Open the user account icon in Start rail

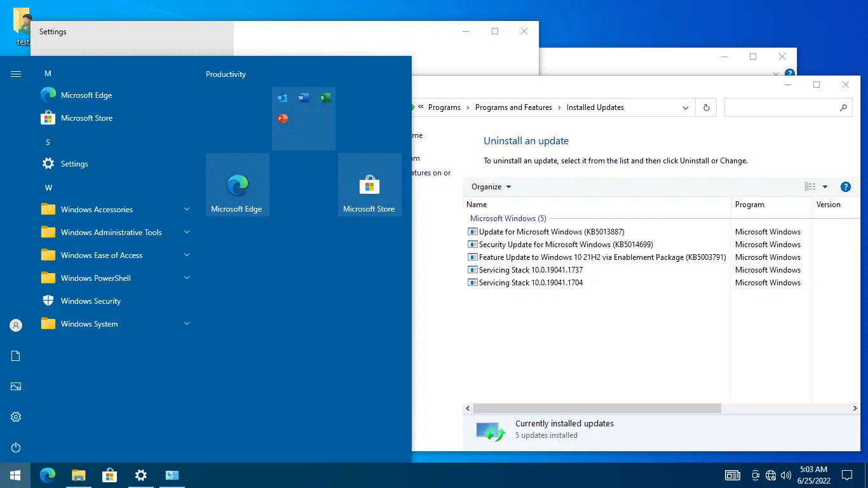pos(16,325)
